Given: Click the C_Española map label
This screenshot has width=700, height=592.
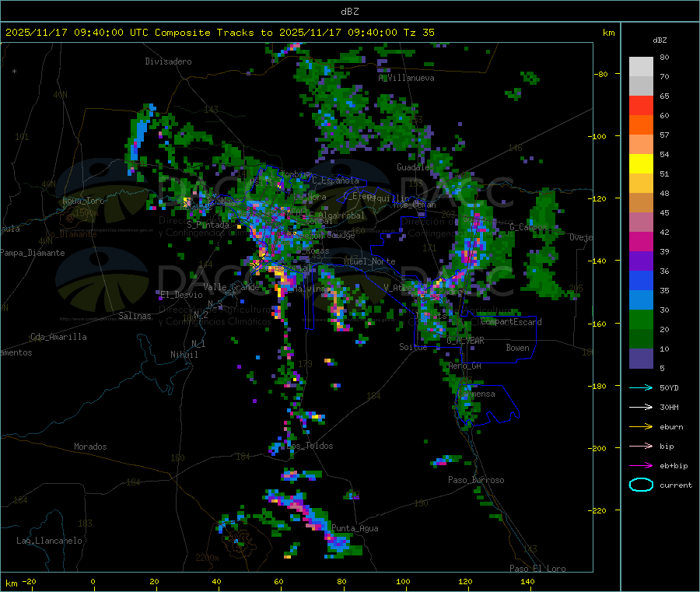Looking at the screenshot, I should (335, 180).
